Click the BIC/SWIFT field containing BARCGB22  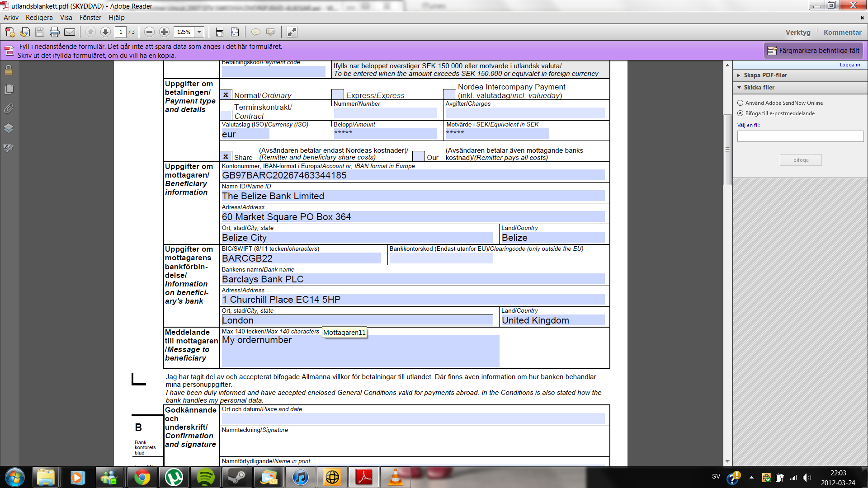tap(301, 258)
